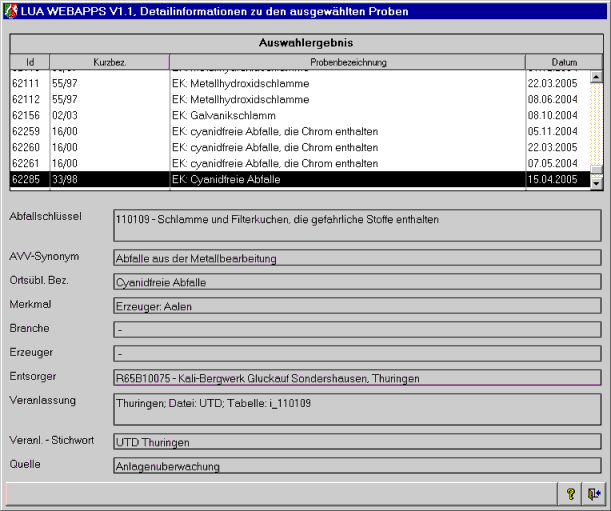Click the Datum column header
This screenshot has width=611, height=511.
(563, 62)
